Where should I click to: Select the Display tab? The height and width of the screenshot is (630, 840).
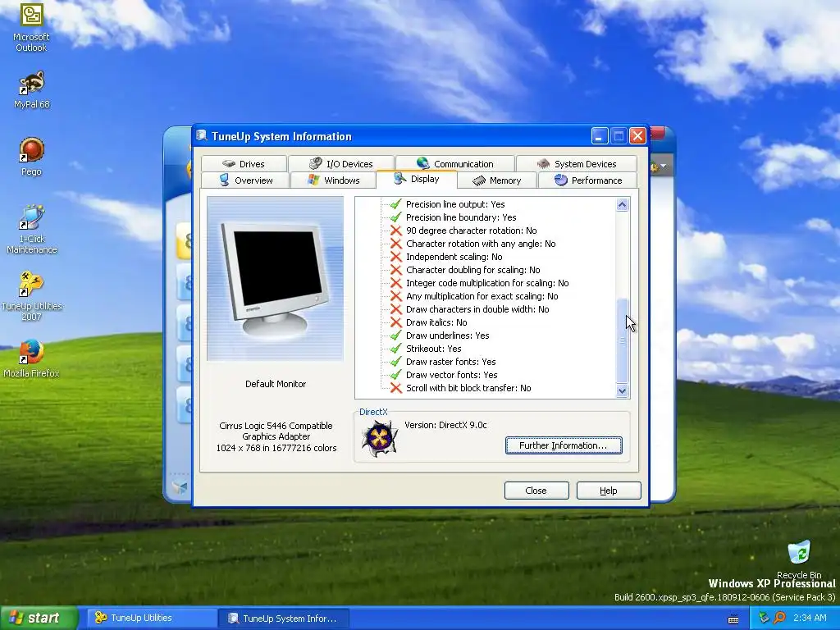coord(417,180)
